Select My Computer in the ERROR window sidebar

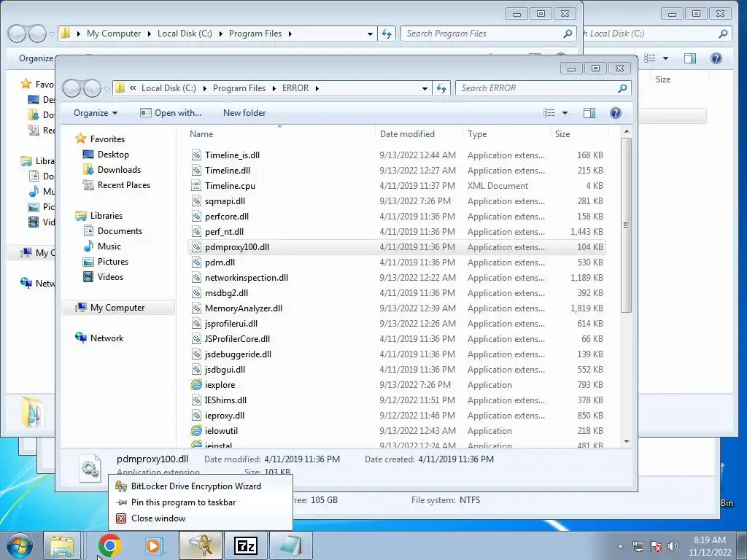(x=118, y=308)
